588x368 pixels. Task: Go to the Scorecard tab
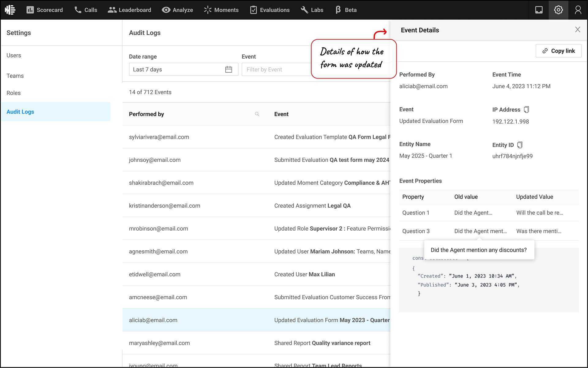45,10
